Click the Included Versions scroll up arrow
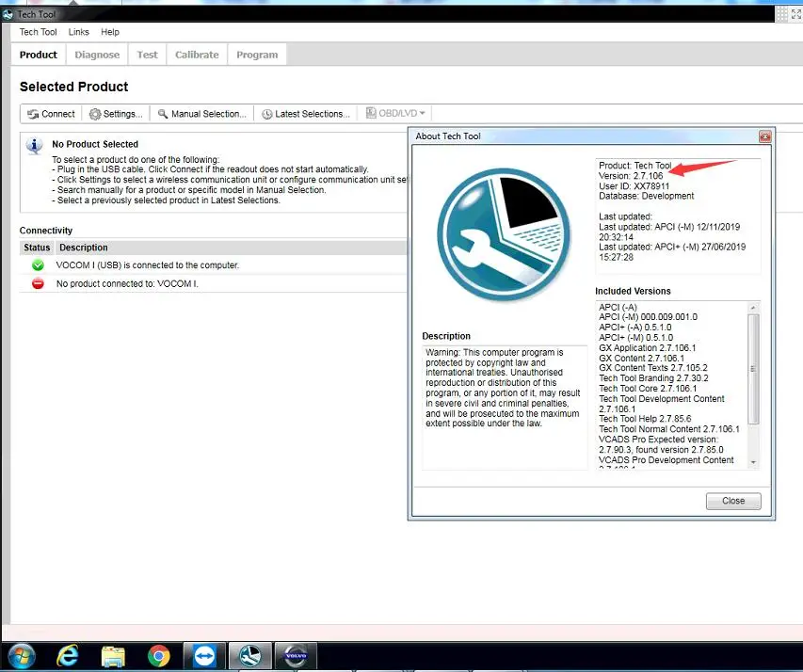The image size is (803, 672). click(753, 308)
